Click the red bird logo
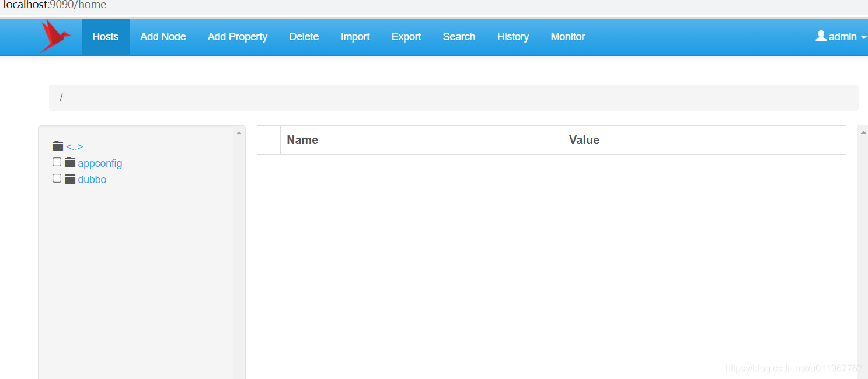 (55, 36)
